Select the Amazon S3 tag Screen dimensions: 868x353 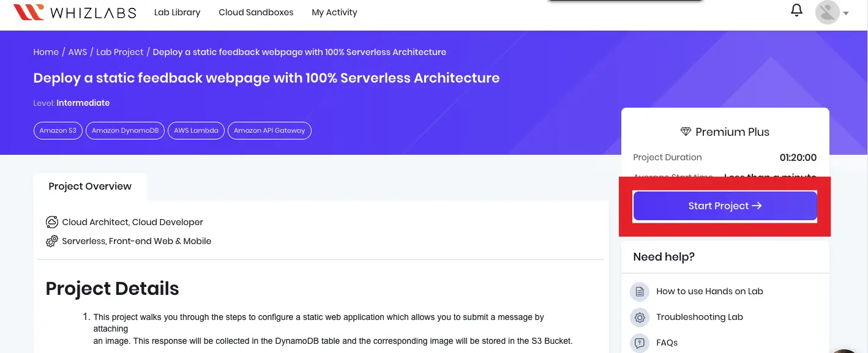pyautogui.click(x=58, y=130)
